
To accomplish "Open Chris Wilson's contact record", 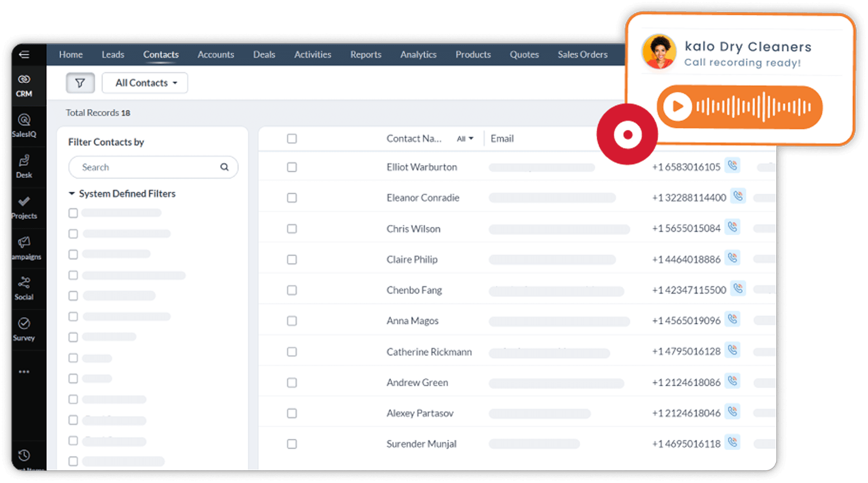I will (x=413, y=229).
